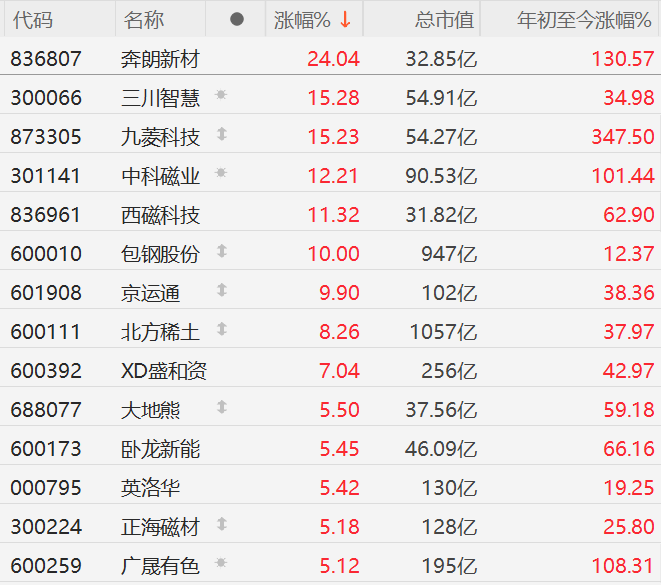The height and width of the screenshot is (585, 661).
Task: Click the red sort arrow beside 涨幅%
Action: (x=346, y=19)
